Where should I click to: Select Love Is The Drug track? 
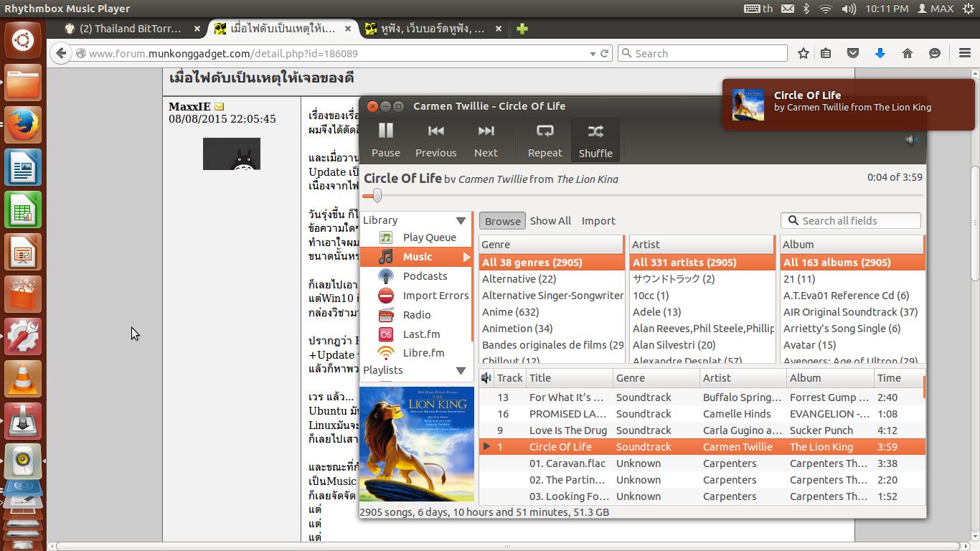point(702,430)
